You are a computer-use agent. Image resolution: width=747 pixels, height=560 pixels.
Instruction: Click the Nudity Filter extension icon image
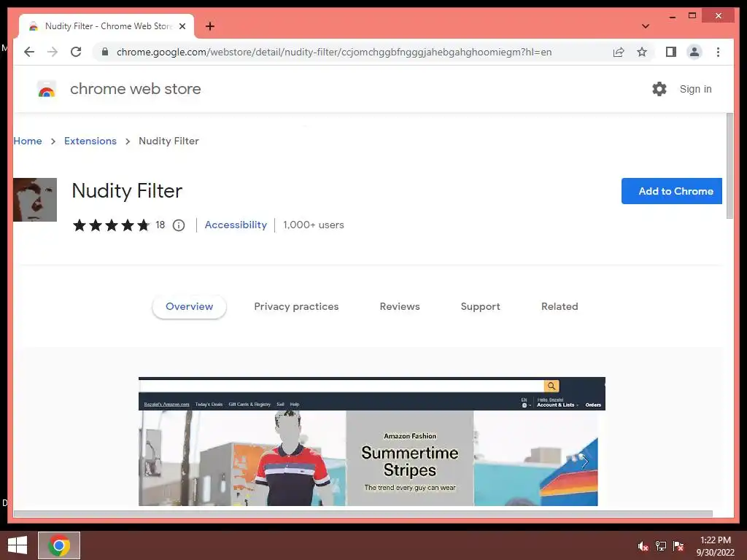35,200
